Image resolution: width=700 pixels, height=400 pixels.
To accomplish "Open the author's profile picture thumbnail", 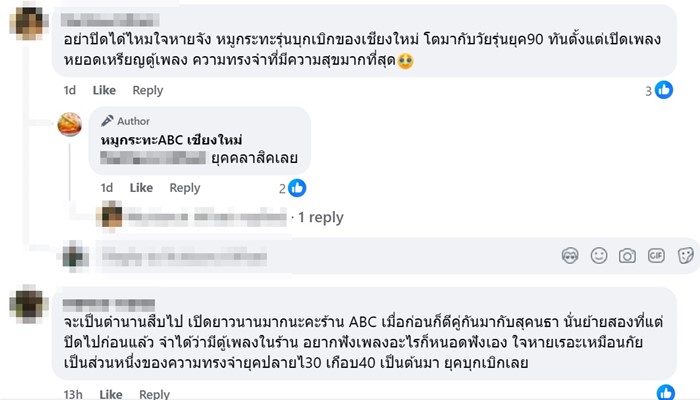I will click(x=70, y=126).
